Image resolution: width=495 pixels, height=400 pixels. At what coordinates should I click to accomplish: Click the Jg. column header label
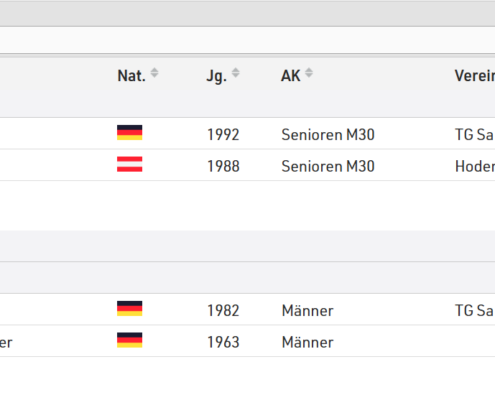pyautogui.click(x=217, y=77)
